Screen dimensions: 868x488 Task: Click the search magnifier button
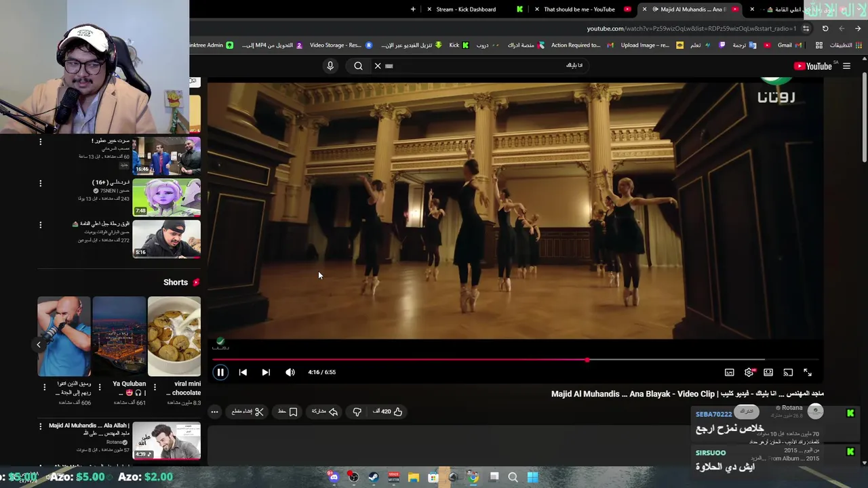[358, 66]
